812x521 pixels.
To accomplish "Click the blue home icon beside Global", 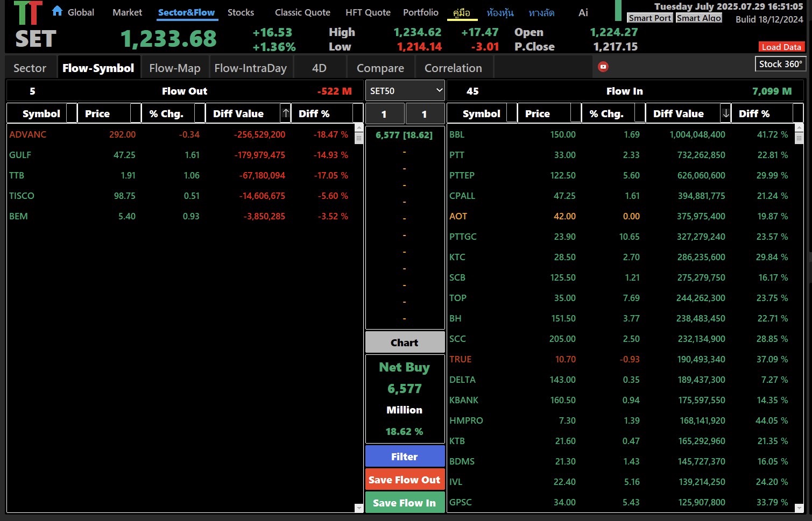I will [57, 11].
